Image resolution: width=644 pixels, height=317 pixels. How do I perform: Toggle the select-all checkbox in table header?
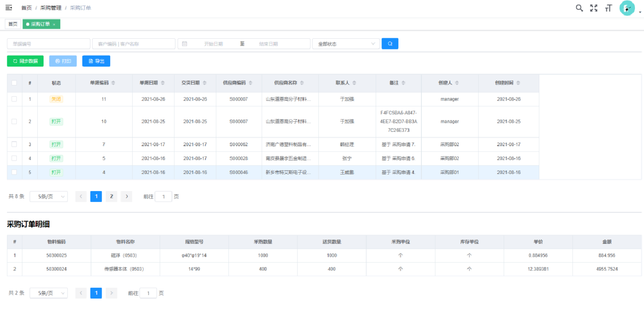tap(14, 83)
